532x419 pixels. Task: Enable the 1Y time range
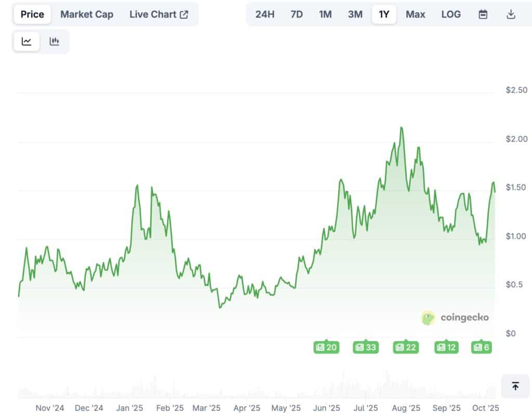tap(384, 14)
